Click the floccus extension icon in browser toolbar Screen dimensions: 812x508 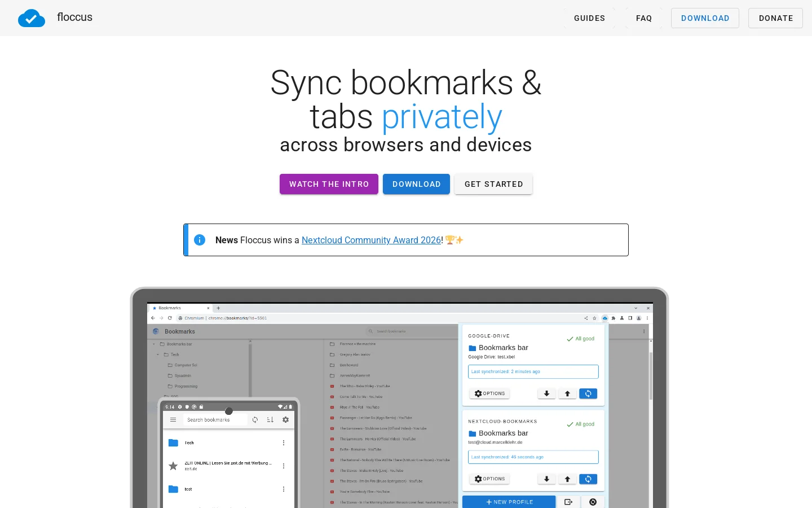605,318
